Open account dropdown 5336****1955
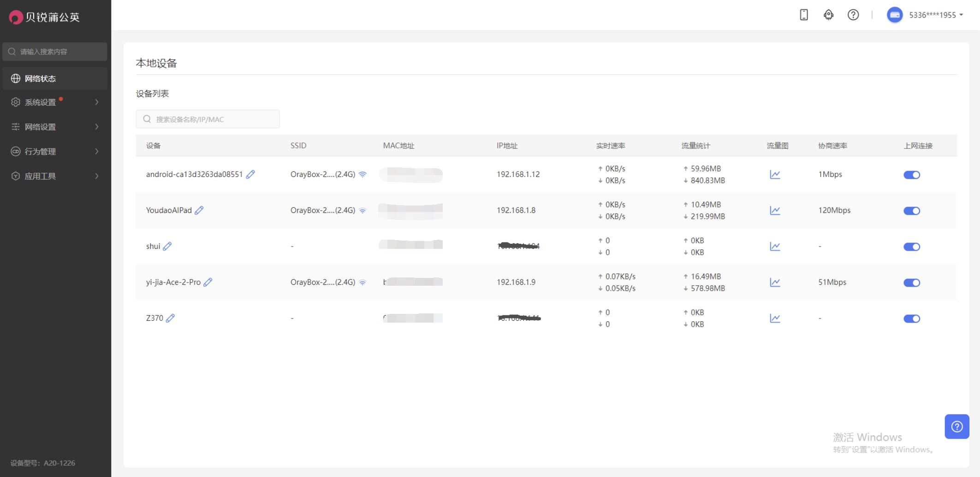The image size is (980, 477). [x=936, y=15]
